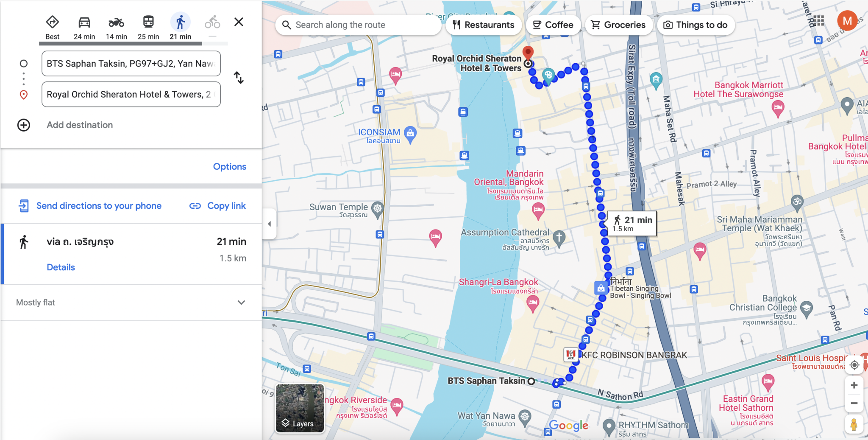Click the Eastin Grand Hotel Sathorn marker
The image size is (868, 440).
pos(768,383)
